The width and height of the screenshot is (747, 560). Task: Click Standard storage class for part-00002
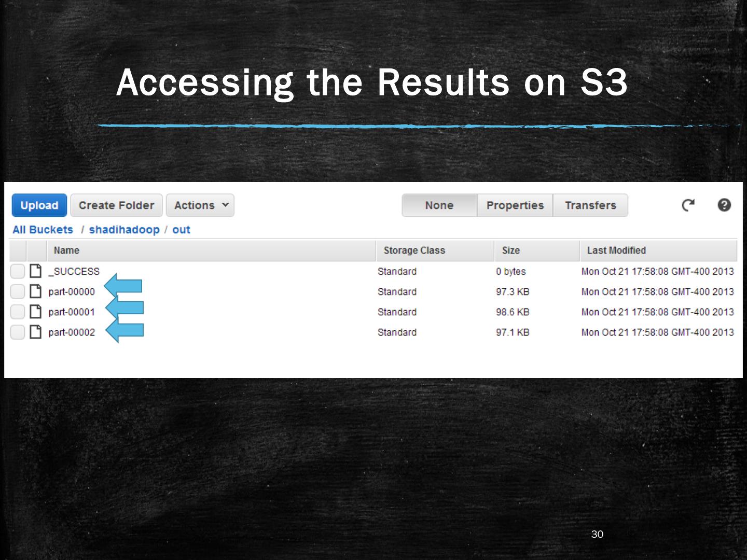click(397, 332)
